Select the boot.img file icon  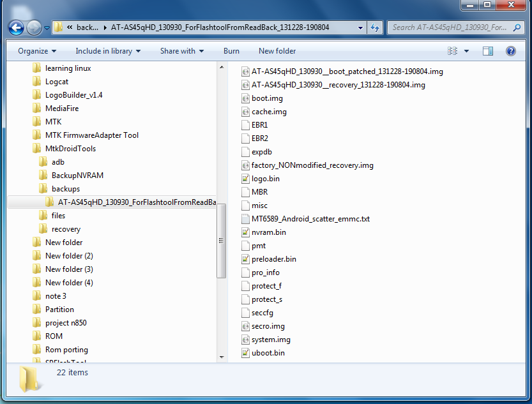click(x=246, y=98)
